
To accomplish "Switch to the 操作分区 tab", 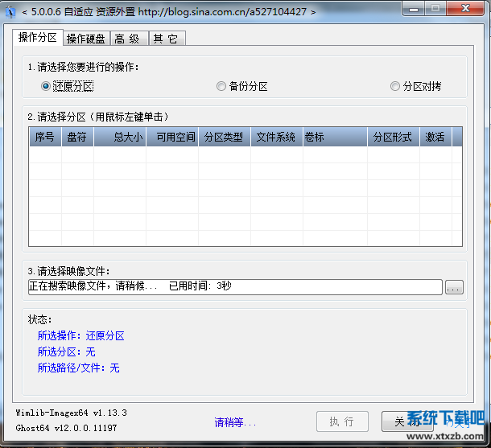I will (38, 38).
